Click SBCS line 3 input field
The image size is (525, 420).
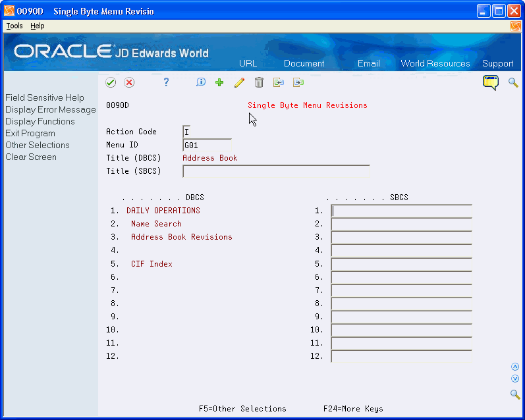point(401,238)
